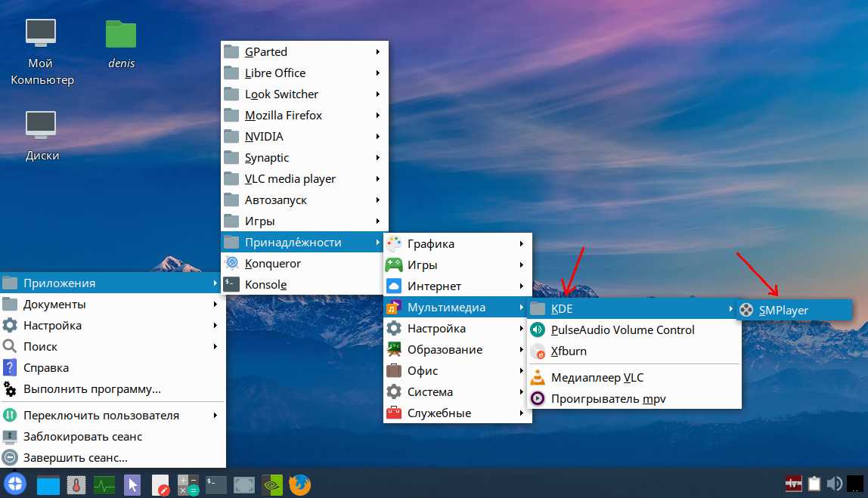
Task: Open Справка help entry
Action: tap(113, 367)
